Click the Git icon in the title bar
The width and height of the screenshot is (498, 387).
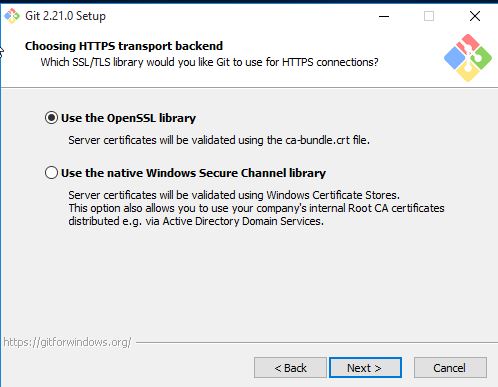(12, 16)
